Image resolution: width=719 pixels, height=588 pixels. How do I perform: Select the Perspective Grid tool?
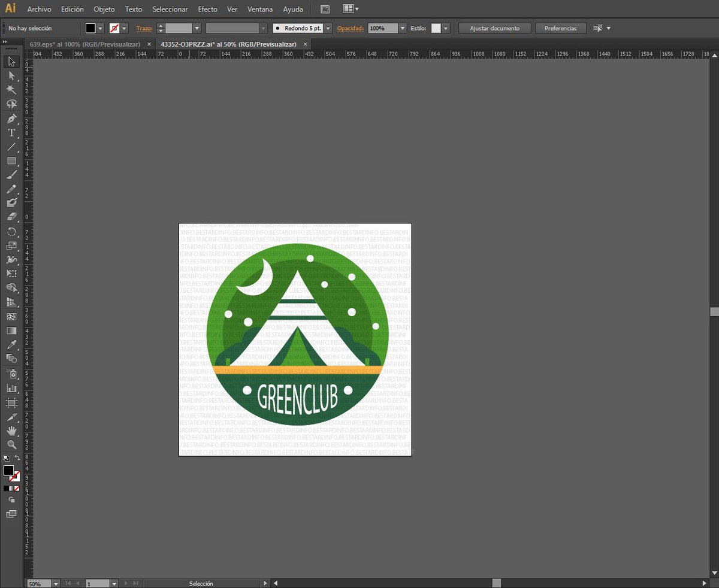[11, 302]
